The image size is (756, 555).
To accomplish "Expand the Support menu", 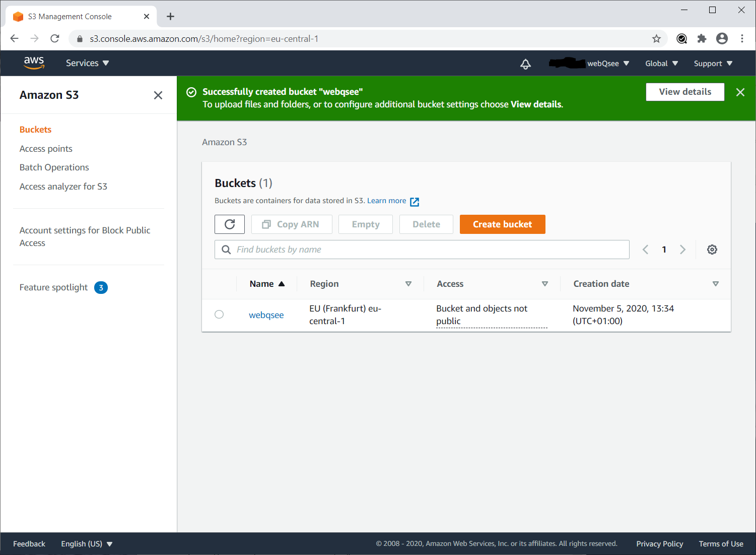I will coord(713,64).
